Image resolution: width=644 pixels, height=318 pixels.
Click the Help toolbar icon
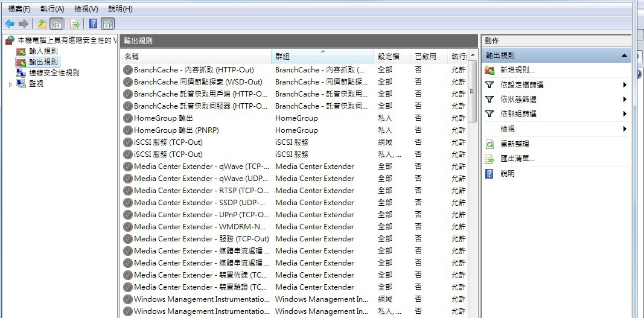[x=93, y=24]
